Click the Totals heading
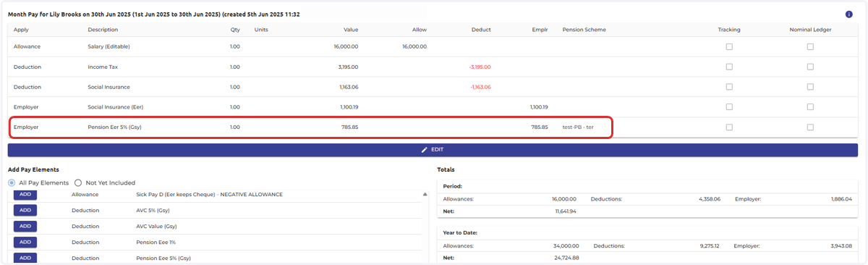The image size is (868, 265). [x=446, y=169]
